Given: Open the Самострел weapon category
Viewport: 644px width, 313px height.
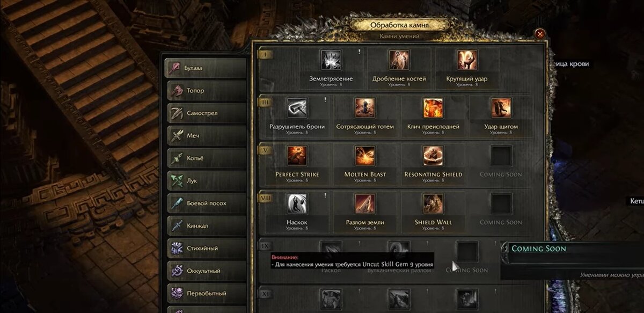Looking at the screenshot, I should (x=206, y=113).
